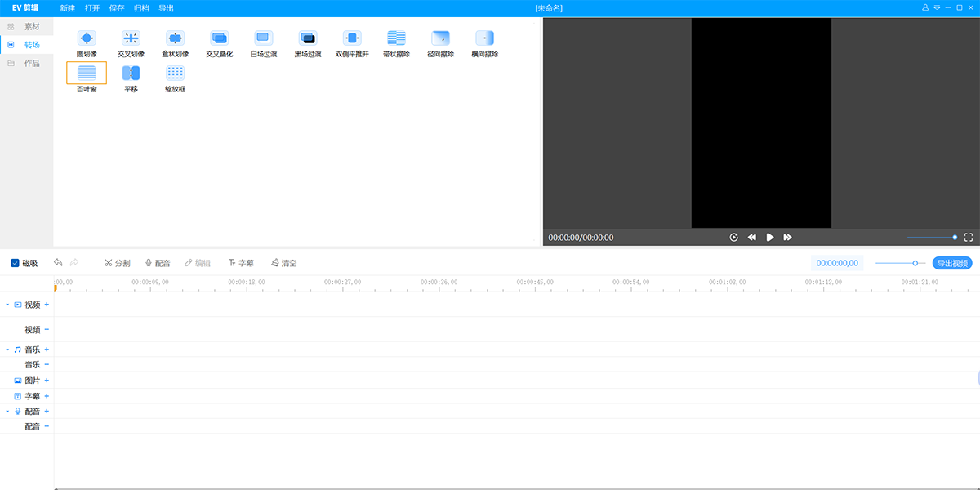Adjust the preview volume slider
980x490 pixels.
pyautogui.click(x=954, y=237)
